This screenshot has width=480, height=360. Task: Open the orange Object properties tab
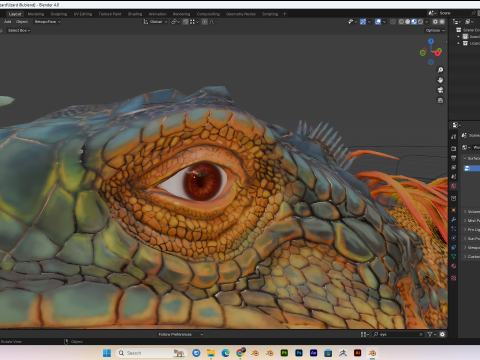[454, 210]
